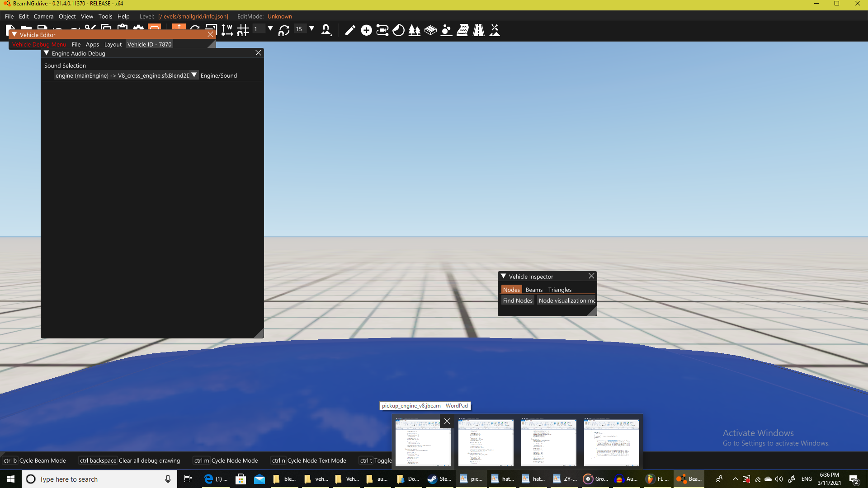This screenshot has width=868, height=488.
Task: Open the Edit menu
Action: point(24,16)
